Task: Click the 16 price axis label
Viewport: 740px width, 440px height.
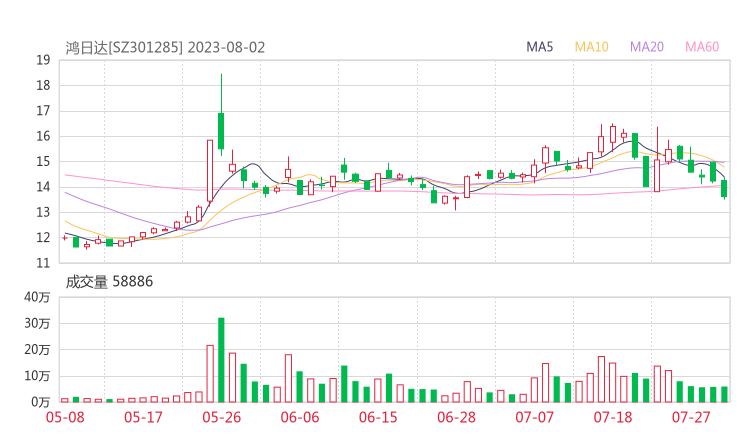Action: pos(43,136)
